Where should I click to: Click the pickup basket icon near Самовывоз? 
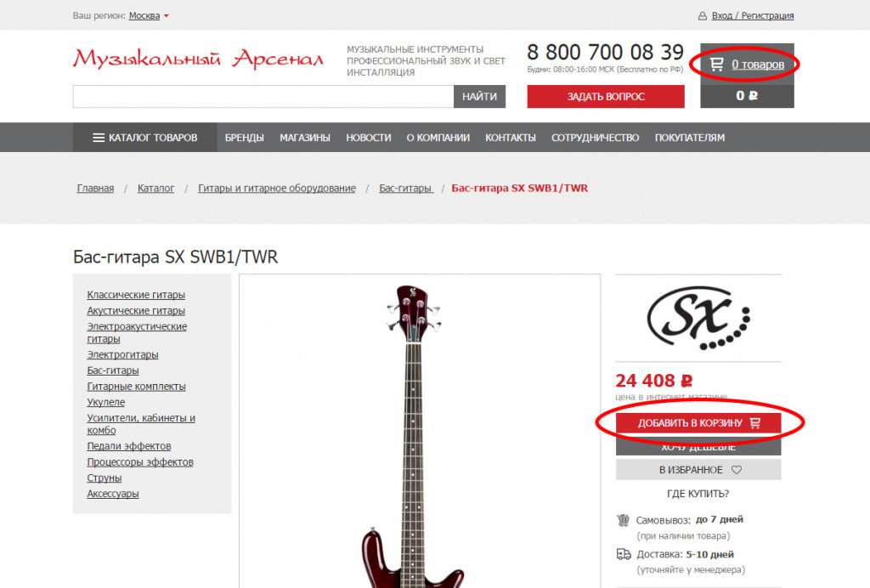pos(623,520)
